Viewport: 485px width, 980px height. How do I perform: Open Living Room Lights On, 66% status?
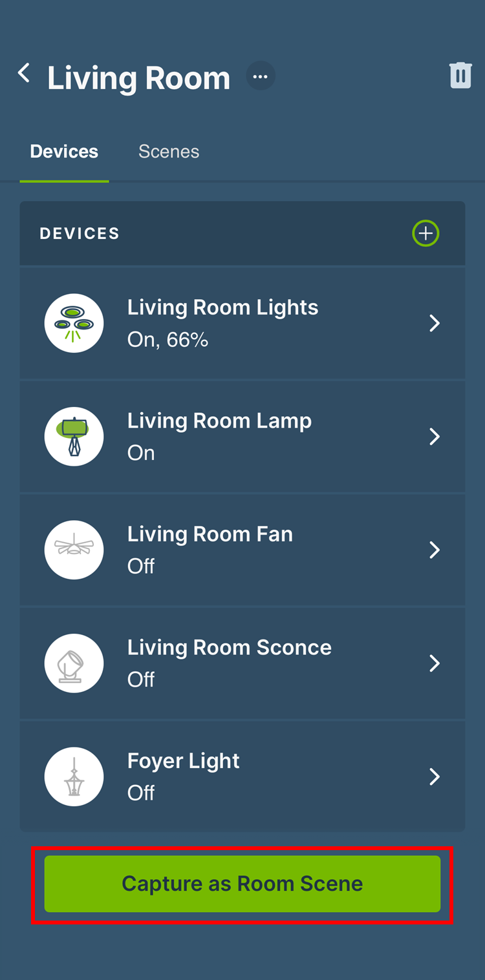pyautogui.click(x=167, y=340)
